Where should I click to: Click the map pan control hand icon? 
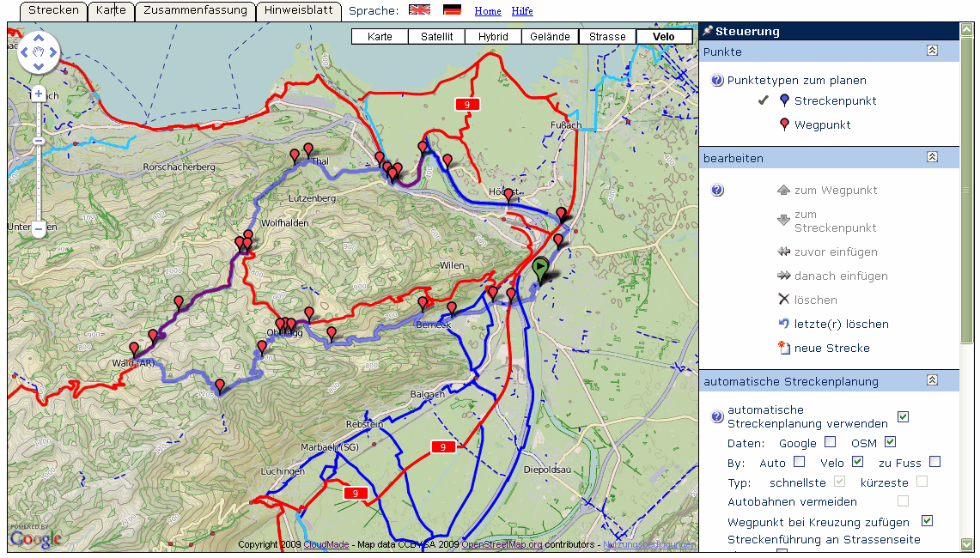click(x=39, y=53)
